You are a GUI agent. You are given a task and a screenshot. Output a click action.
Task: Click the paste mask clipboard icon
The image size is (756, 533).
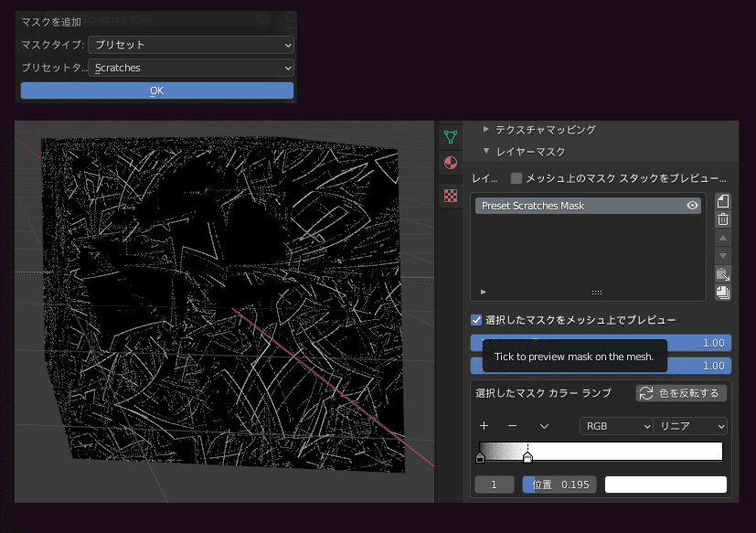[723, 274]
